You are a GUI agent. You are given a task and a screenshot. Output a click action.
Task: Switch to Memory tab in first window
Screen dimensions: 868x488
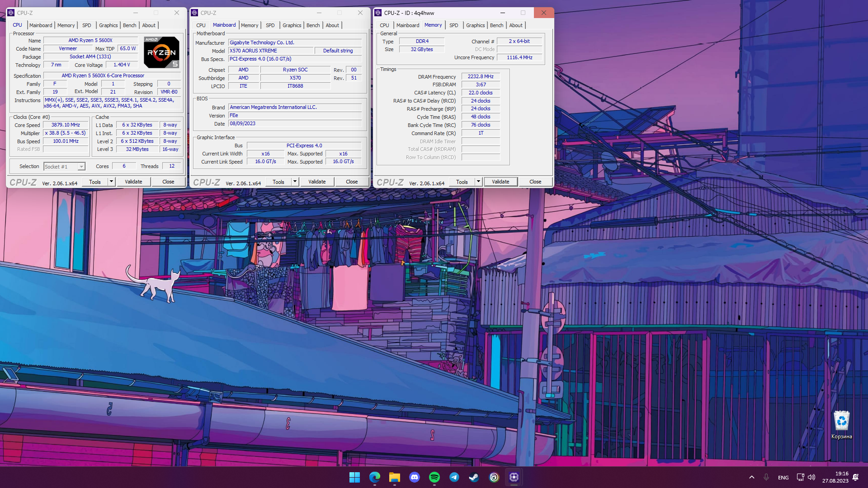(x=66, y=25)
